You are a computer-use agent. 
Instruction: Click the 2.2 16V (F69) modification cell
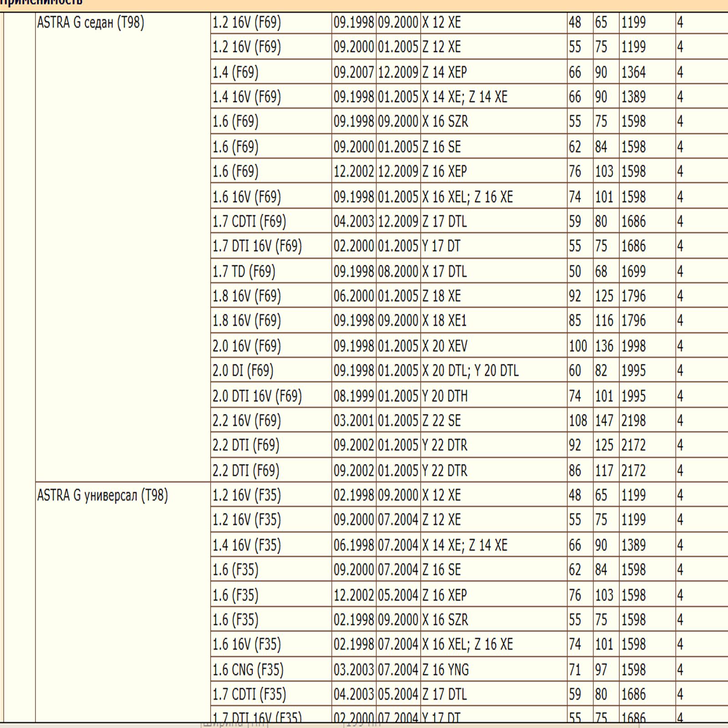coord(247,420)
